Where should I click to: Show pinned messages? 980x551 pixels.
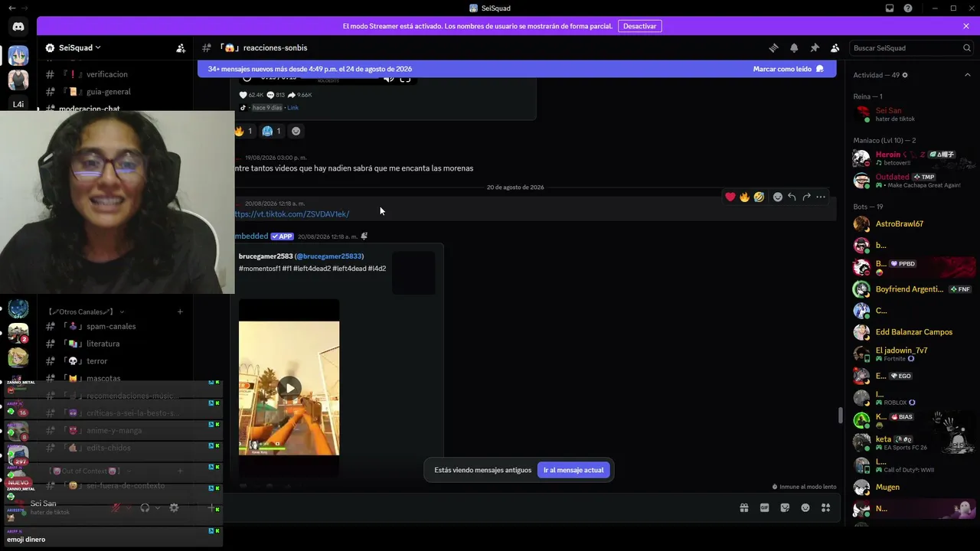815,47
